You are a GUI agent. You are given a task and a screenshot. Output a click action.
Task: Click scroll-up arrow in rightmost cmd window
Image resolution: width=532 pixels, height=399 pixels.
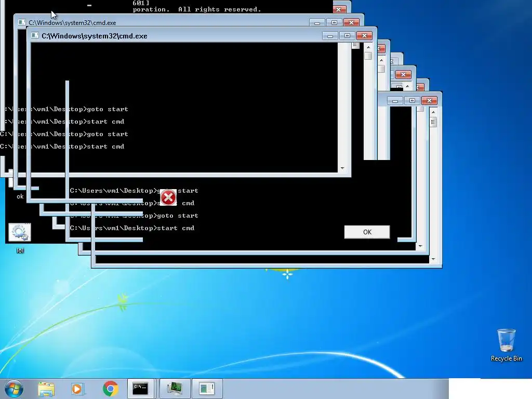(x=433, y=112)
